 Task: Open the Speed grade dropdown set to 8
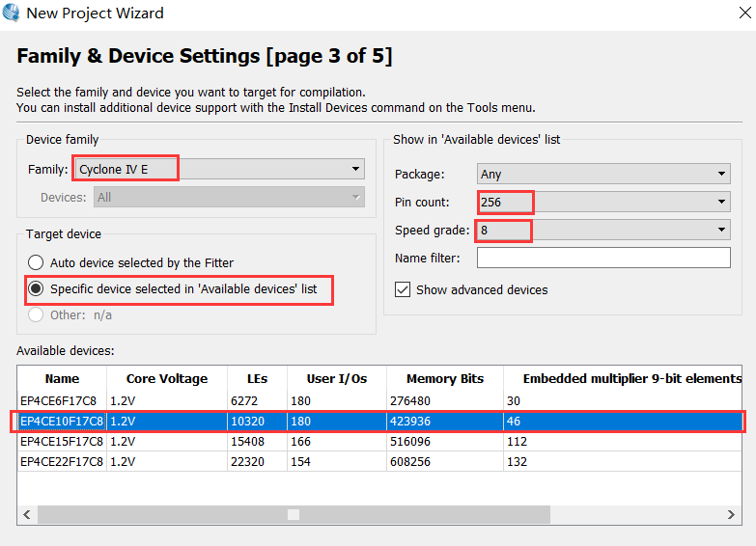tap(603, 230)
